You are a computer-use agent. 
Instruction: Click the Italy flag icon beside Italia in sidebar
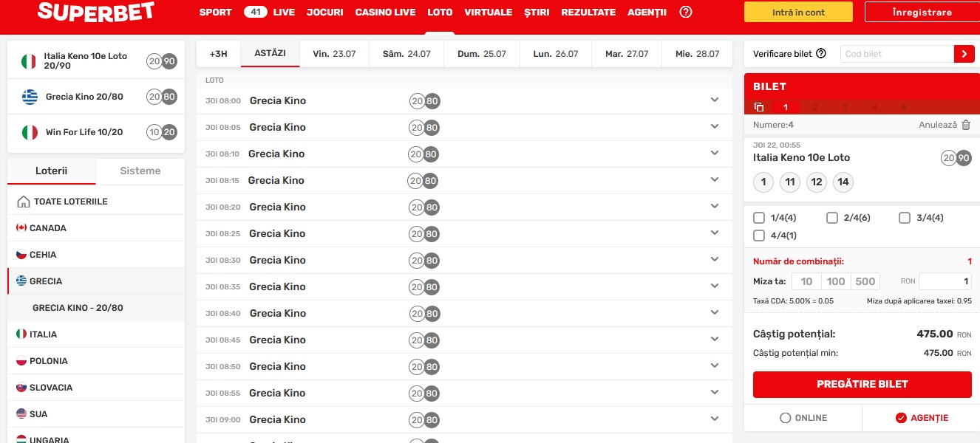tap(21, 334)
